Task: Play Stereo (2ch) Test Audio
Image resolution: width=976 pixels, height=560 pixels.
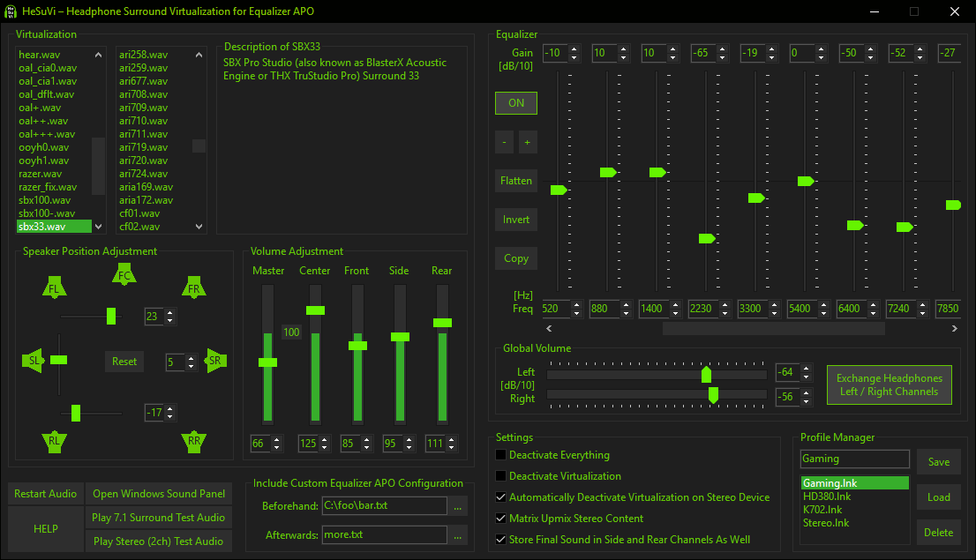Action: pos(159,541)
